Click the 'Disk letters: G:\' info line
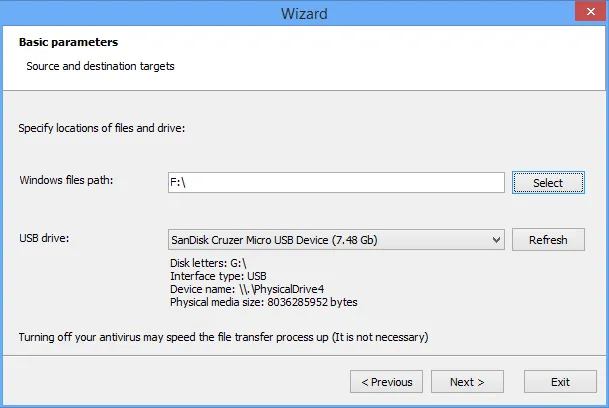 pos(208,263)
